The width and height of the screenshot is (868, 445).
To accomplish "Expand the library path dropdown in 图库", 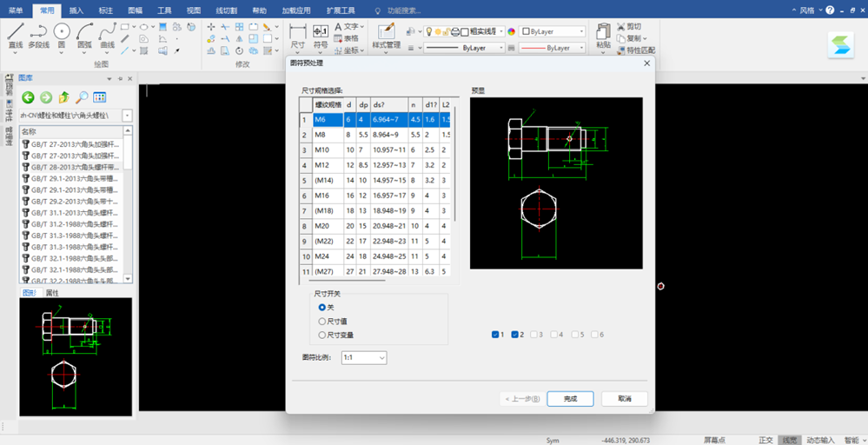I will pos(128,116).
